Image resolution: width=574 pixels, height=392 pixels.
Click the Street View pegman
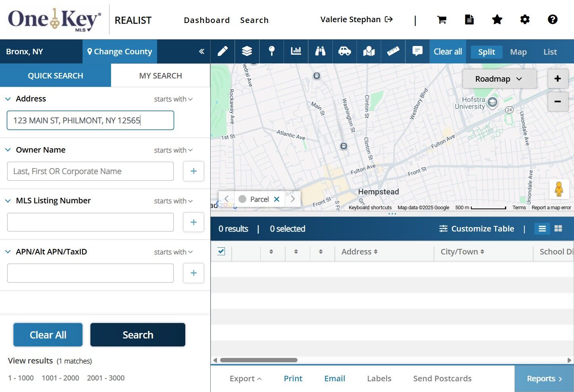[559, 189]
